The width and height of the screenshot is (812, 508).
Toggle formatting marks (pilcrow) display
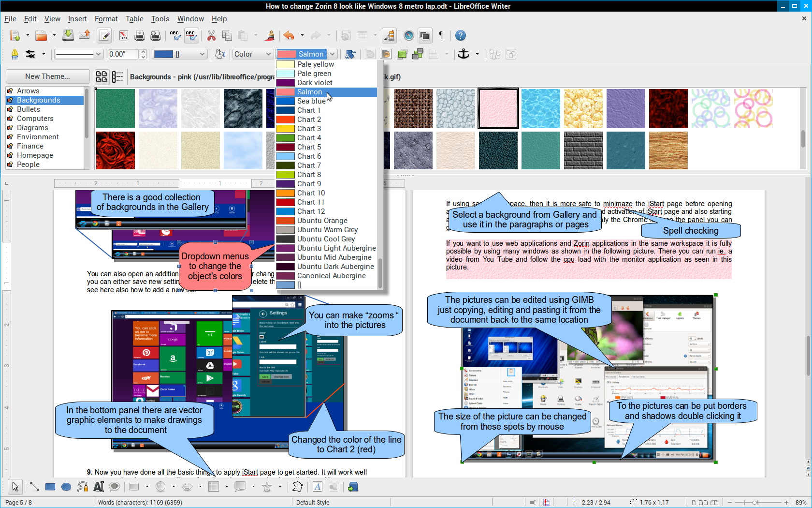pyautogui.click(x=441, y=35)
